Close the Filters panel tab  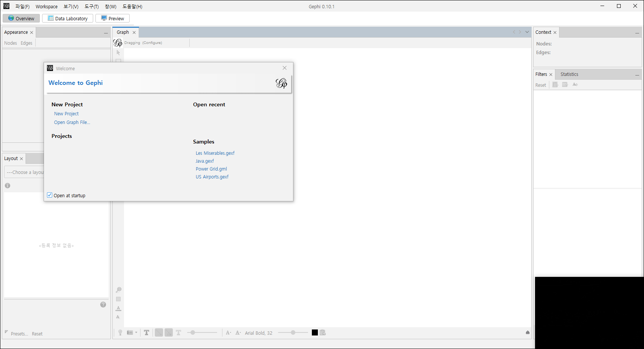pyautogui.click(x=551, y=74)
